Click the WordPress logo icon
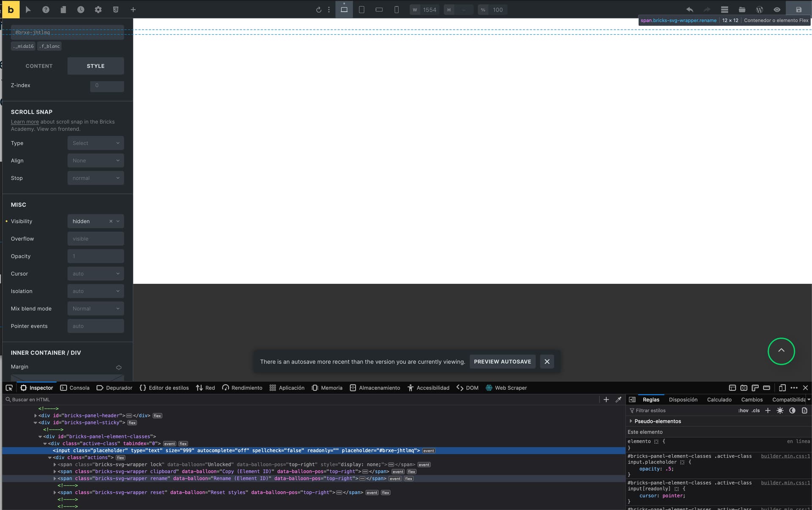Image resolution: width=812 pixels, height=510 pixels. tap(760, 10)
